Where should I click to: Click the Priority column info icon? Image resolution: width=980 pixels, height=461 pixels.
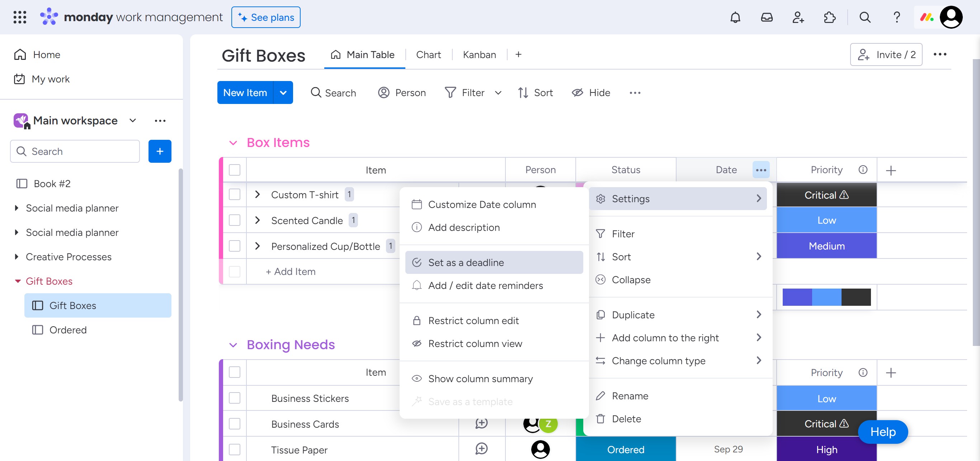tap(863, 170)
